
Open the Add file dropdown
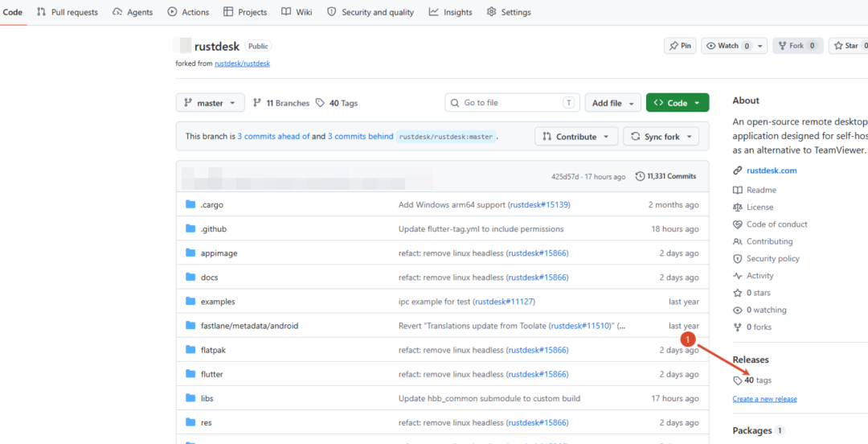pyautogui.click(x=612, y=103)
